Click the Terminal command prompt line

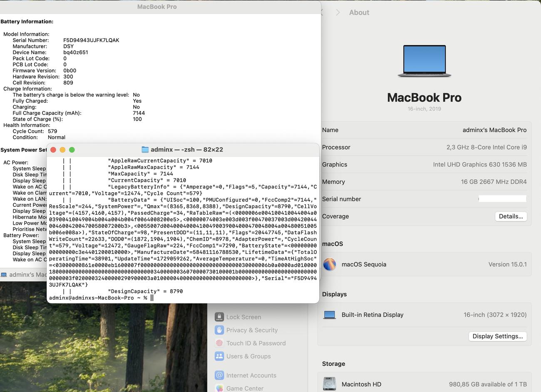101,298
